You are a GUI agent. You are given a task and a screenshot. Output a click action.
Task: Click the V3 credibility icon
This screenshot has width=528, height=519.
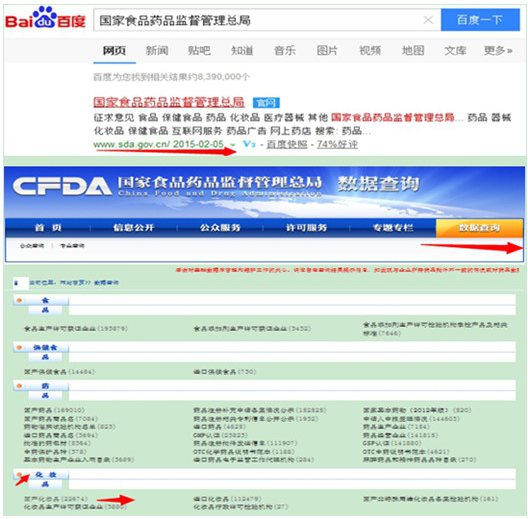249,144
